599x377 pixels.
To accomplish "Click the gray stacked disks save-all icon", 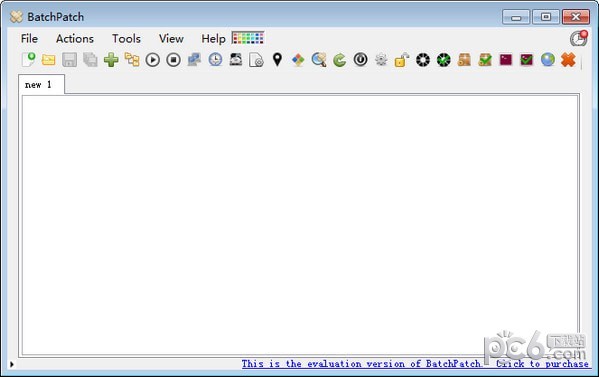I will 90,60.
